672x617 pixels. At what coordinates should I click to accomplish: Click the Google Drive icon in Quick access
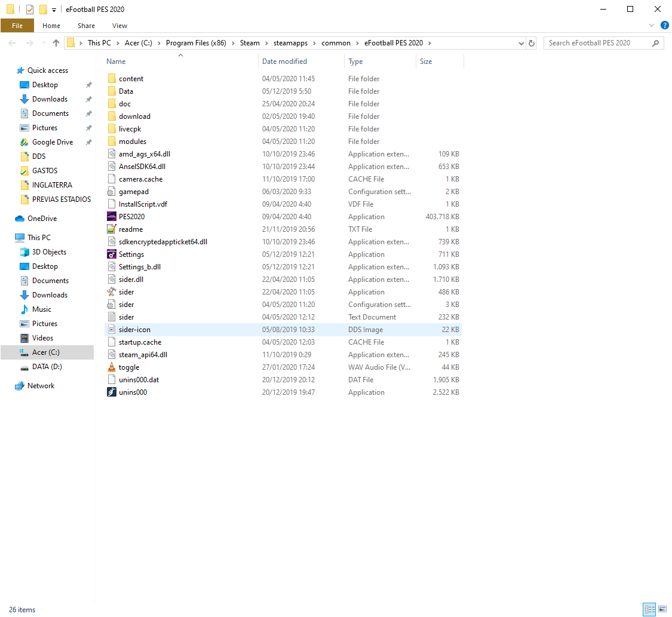24,142
